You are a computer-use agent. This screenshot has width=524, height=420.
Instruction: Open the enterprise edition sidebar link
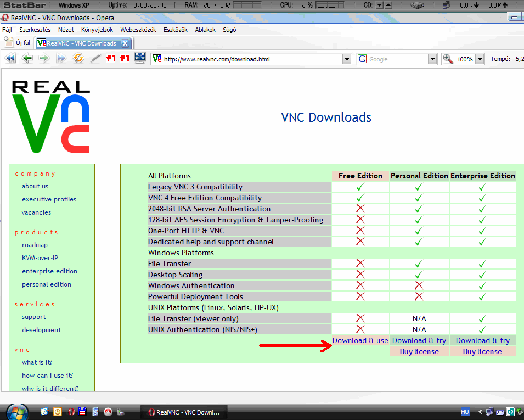pyautogui.click(x=49, y=271)
